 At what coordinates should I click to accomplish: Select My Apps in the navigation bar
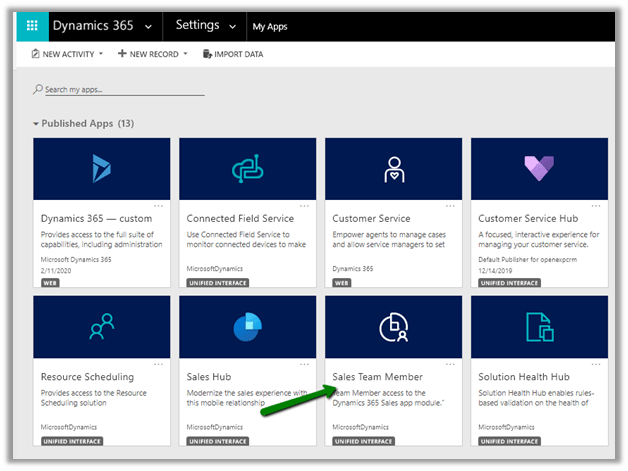[270, 26]
